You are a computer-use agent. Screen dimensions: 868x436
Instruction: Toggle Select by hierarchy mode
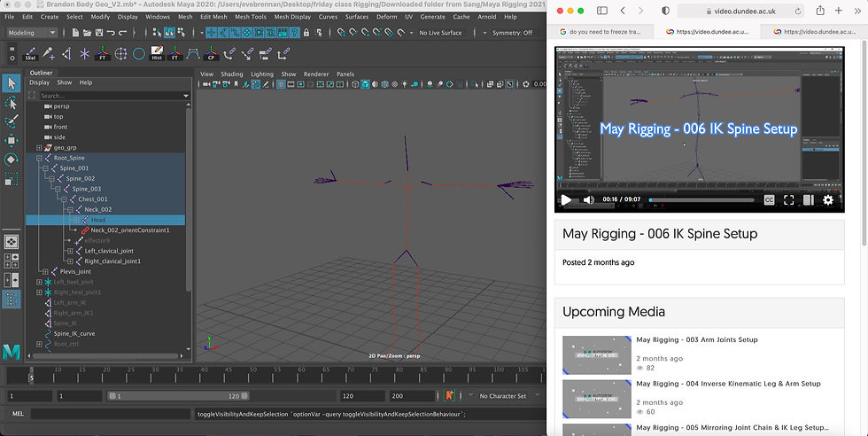(x=158, y=33)
